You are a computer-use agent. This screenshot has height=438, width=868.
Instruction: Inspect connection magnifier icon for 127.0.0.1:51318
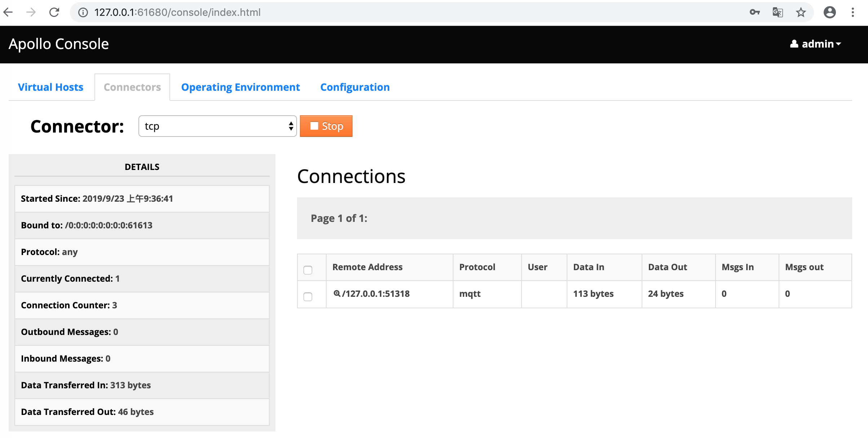coord(337,294)
